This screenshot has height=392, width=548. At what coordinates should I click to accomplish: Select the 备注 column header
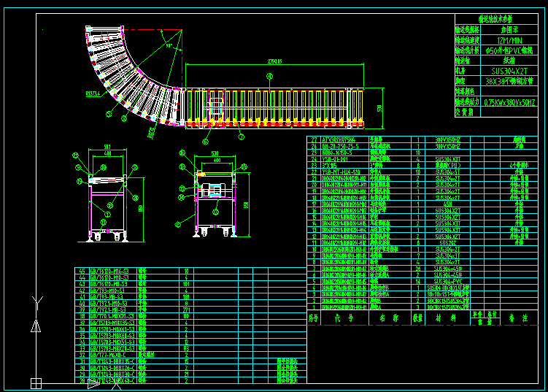(x=518, y=318)
